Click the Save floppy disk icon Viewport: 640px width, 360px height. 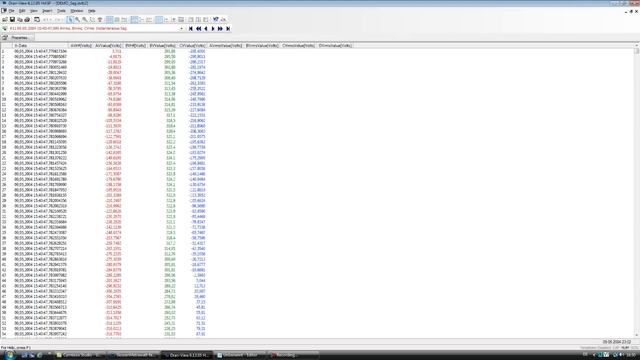12,20
